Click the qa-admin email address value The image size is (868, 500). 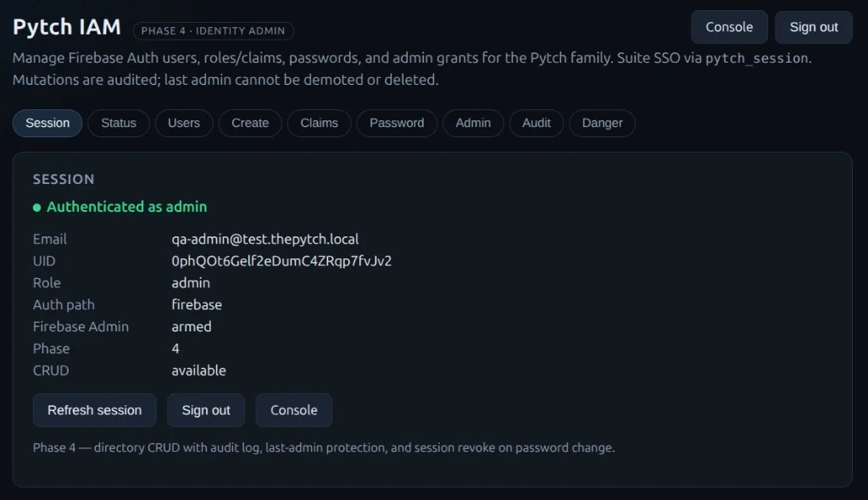pos(264,239)
